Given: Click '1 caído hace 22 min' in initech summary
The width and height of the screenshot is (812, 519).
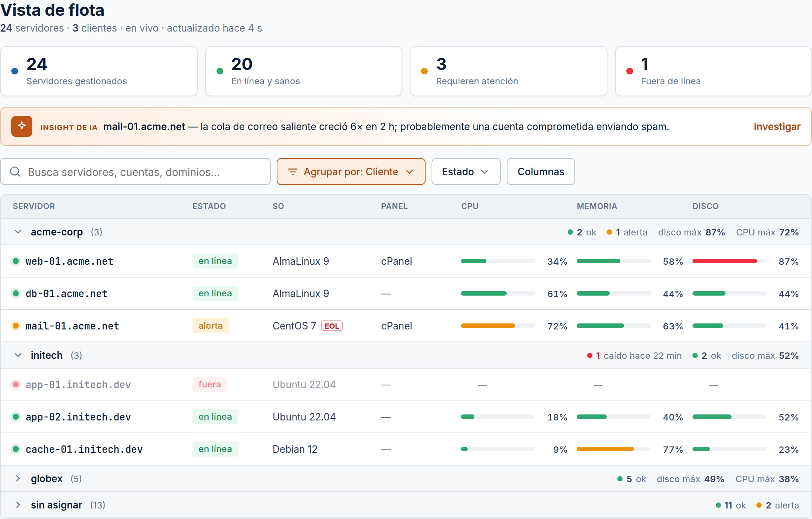Looking at the screenshot, I should pos(634,356).
